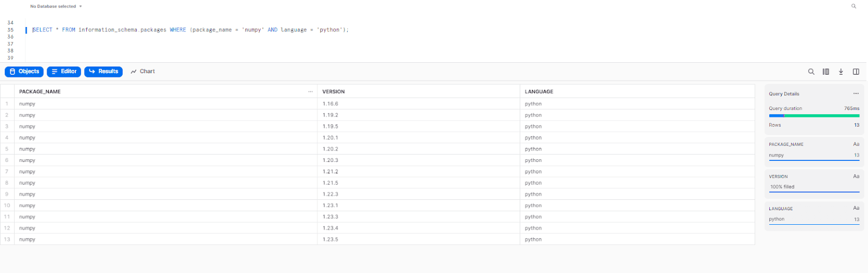Click the python value in LANGUAGE card

(x=776, y=219)
